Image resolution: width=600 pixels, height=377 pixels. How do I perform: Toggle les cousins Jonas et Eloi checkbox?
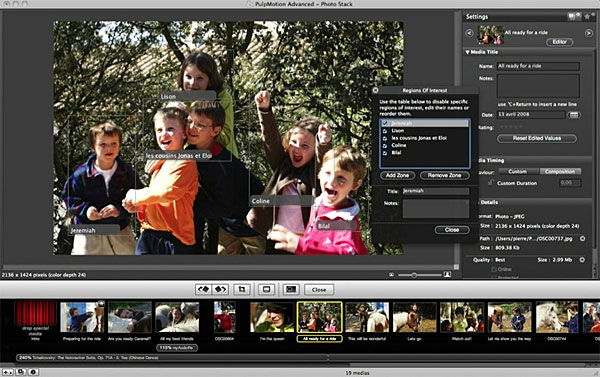(385, 138)
